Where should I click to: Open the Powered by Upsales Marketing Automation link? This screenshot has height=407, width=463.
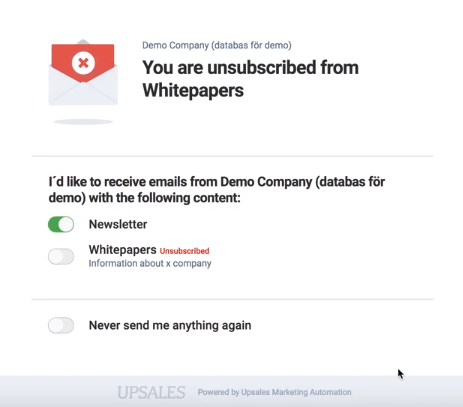[274, 392]
